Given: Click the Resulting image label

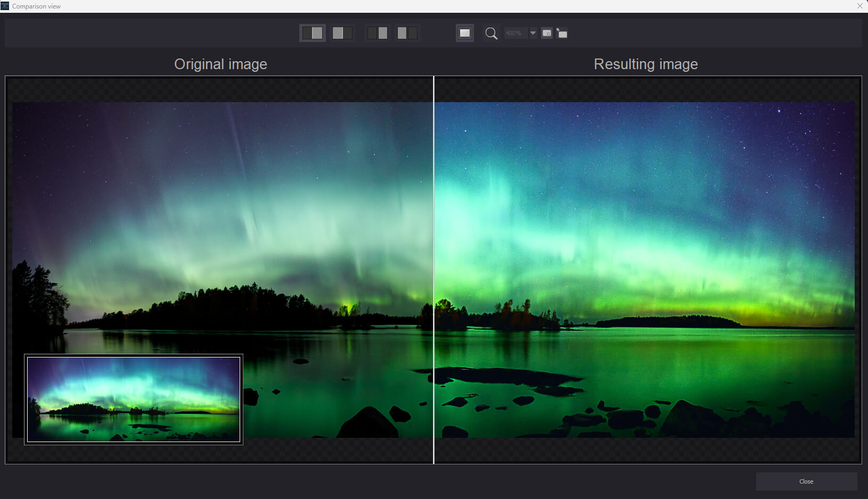Looking at the screenshot, I should coord(645,64).
